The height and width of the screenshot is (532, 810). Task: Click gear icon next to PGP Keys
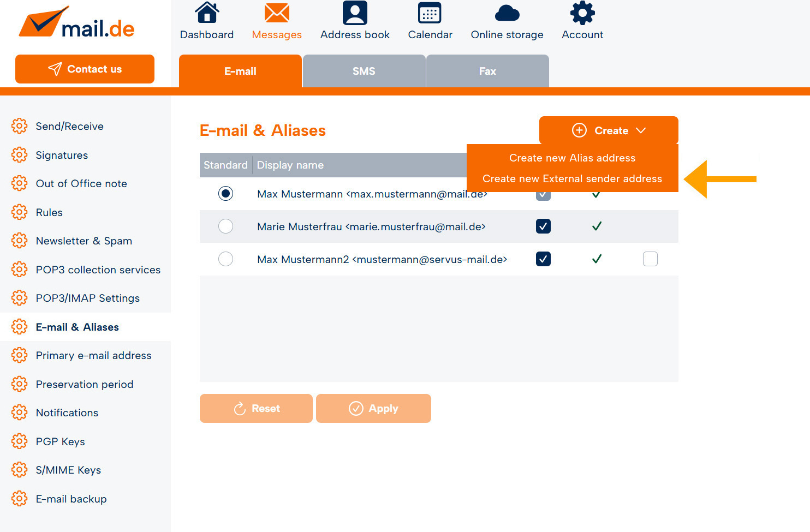(20, 441)
